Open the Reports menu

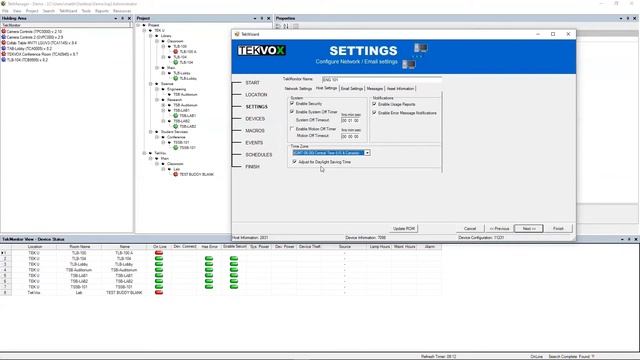click(x=102, y=11)
